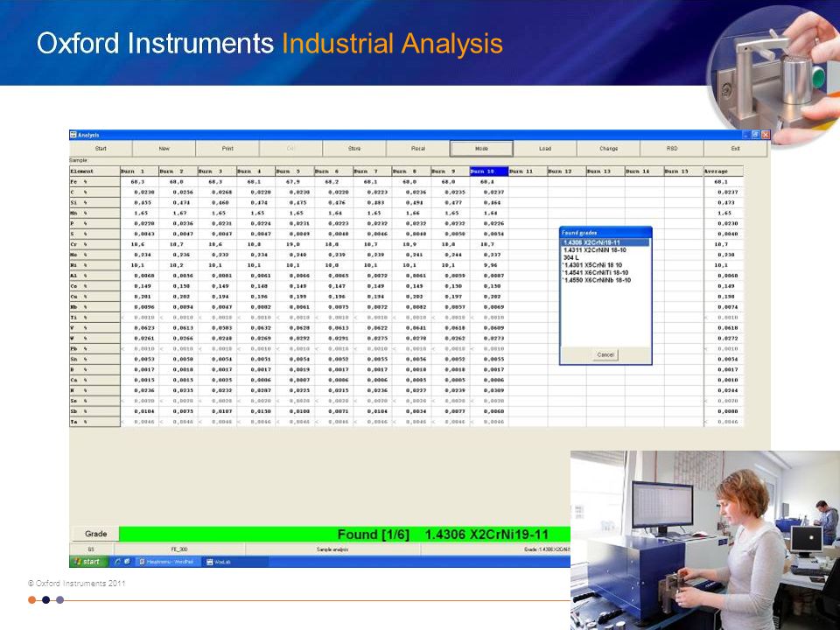Switch to the WasLab taskbar item
The height and width of the screenshot is (630, 840).
coord(235,562)
